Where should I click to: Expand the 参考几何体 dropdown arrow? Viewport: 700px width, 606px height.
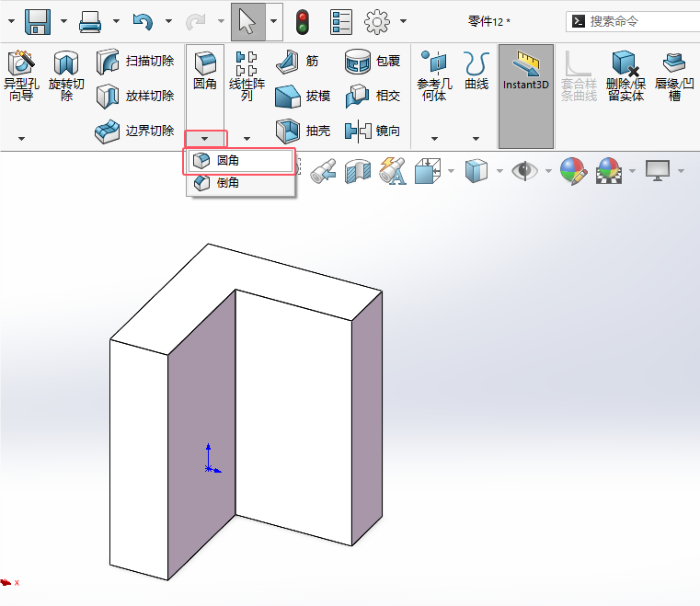[x=434, y=139]
